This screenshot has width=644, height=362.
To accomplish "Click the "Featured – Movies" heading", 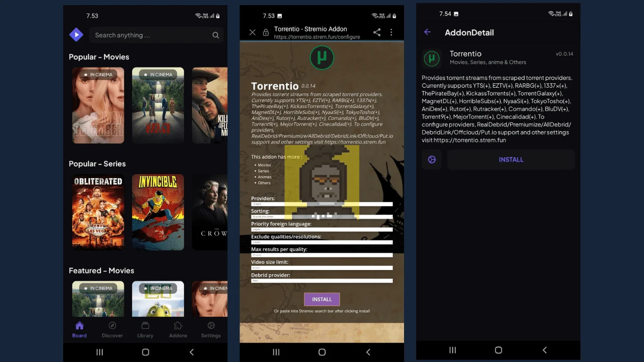I will tap(101, 271).
